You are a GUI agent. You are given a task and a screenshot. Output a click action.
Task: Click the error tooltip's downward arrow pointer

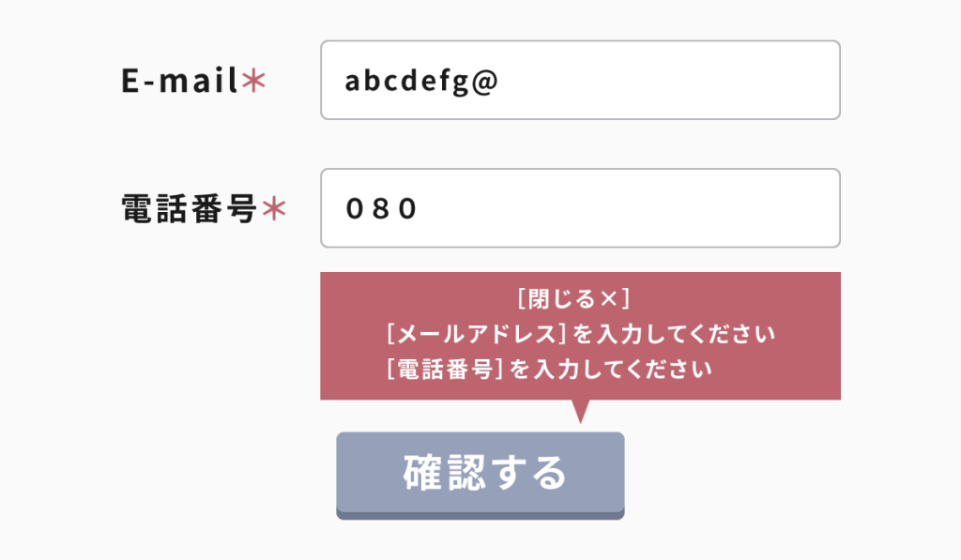(580, 410)
